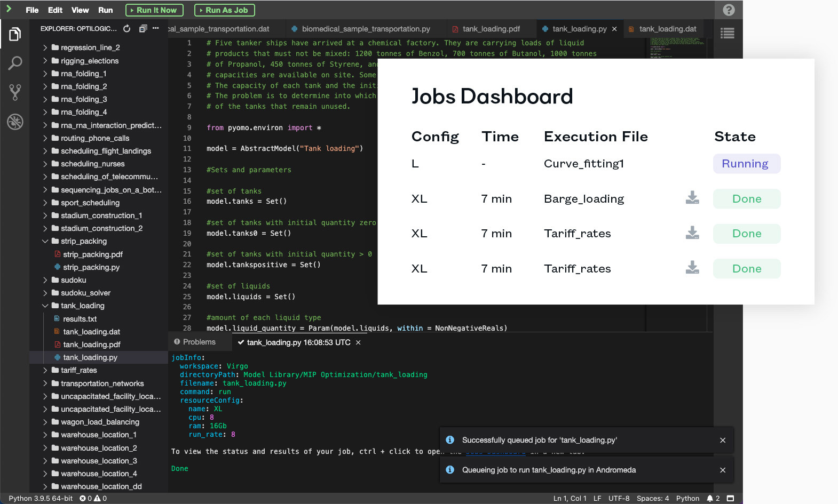The height and width of the screenshot is (504, 838).
Task: Click the collapse all folders icon
Action: 143,29
